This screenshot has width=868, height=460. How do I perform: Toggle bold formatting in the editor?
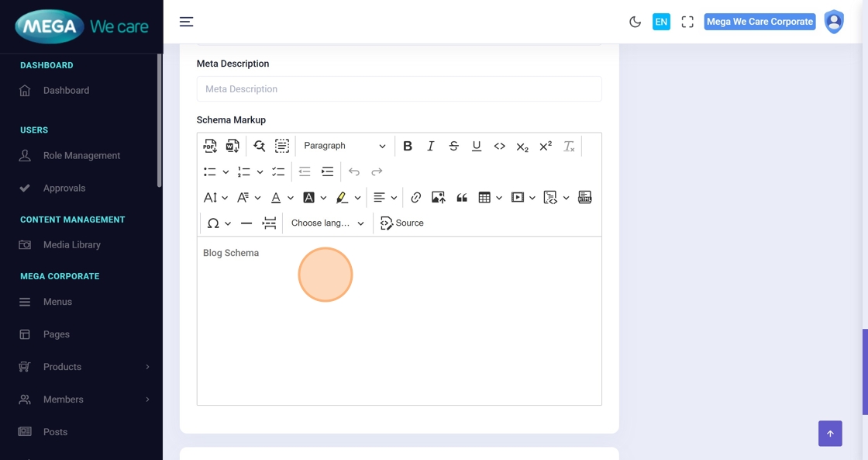click(408, 146)
